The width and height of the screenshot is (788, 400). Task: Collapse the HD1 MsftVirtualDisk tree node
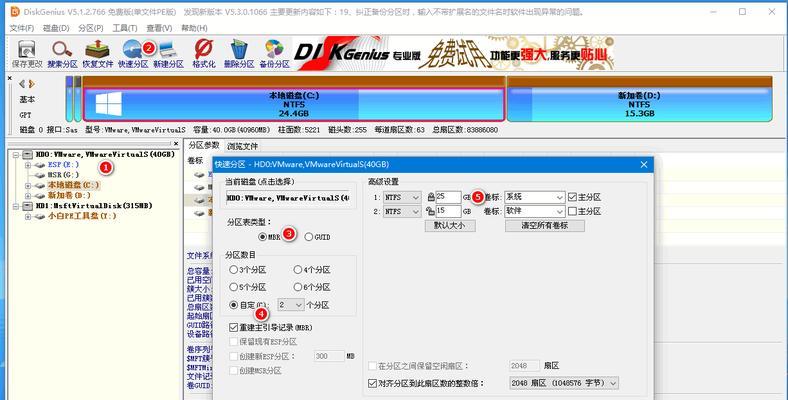(16, 206)
